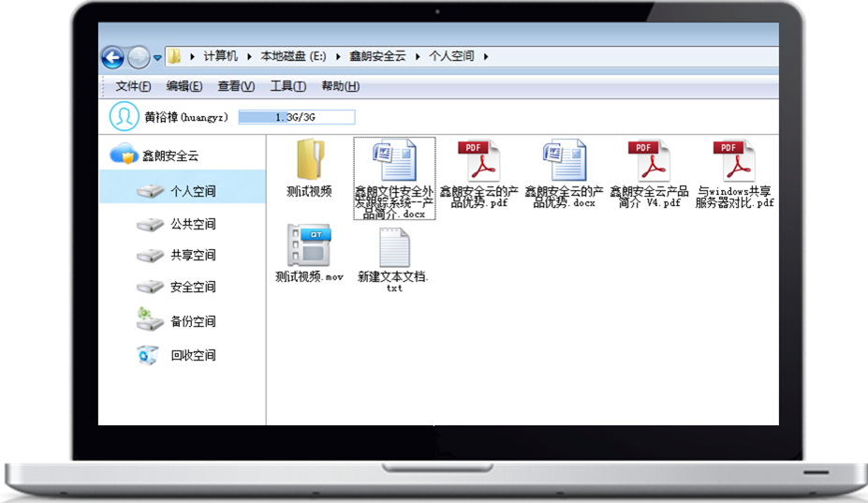The image size is (868, 503).
Task: Open the 查看(V) menu
Action: point(235,86)
